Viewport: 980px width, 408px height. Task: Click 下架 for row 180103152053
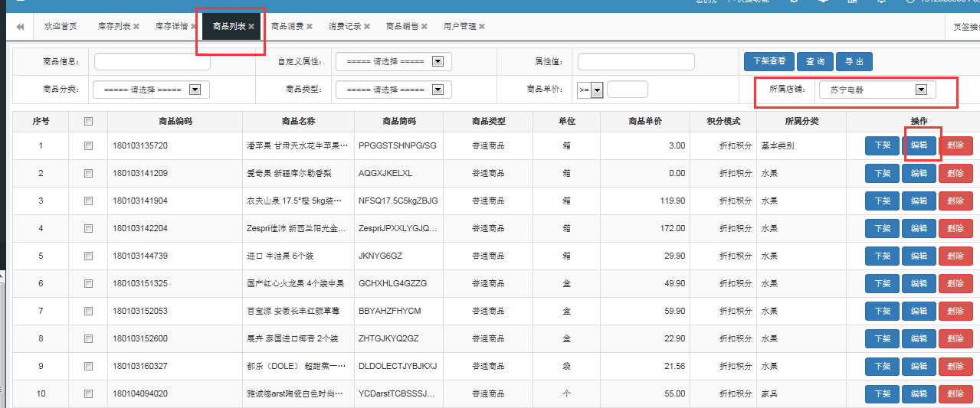pyautogui.click(x=882, y=311)
